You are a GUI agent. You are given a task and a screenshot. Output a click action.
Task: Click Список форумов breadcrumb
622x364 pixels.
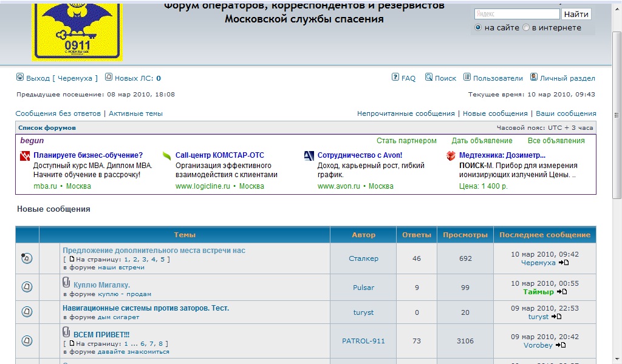click(47, 128)
